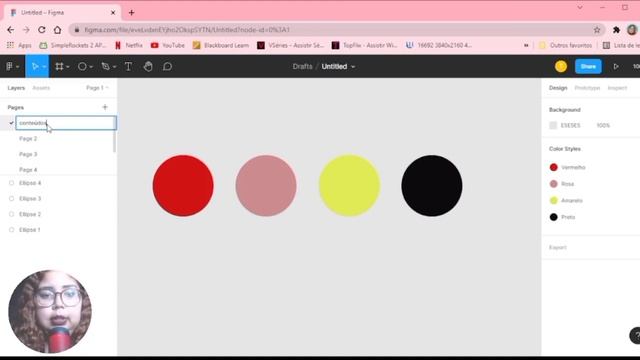Image resolution: width=640 pixels, height=360 pixels.
Task: Open the Outros favoritos bookmarks folder
Action: pyautogui.click(x=565, y=45)
